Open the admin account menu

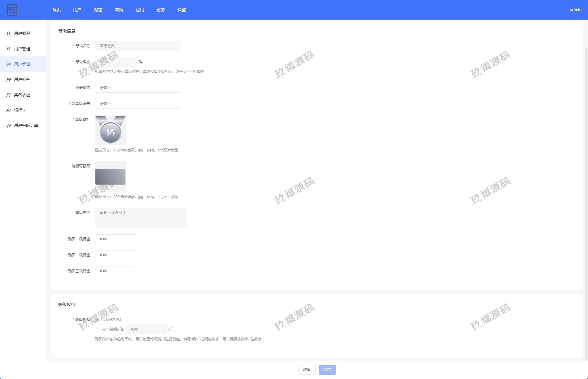tap(575, 10)
